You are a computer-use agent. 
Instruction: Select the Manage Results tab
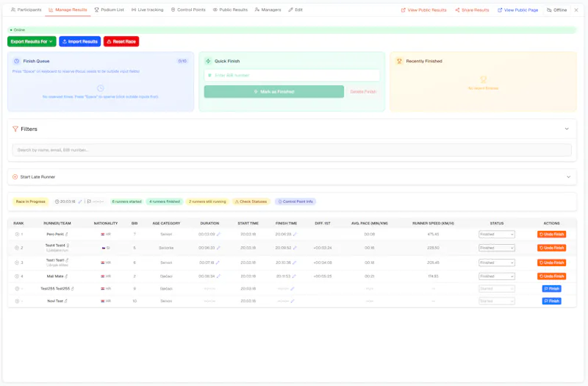pos(68,10)
